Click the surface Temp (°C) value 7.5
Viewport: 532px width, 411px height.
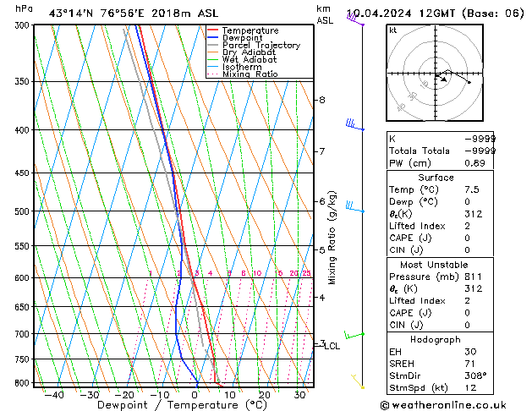coord(472,189)
